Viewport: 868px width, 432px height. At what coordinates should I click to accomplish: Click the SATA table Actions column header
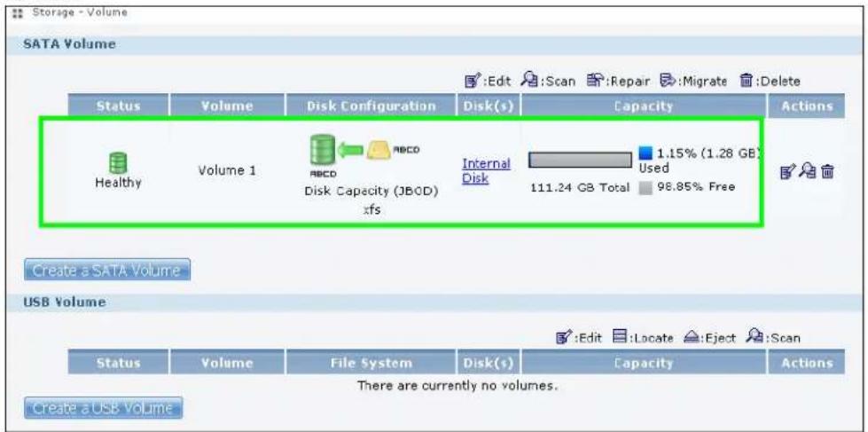coord(807,106)
